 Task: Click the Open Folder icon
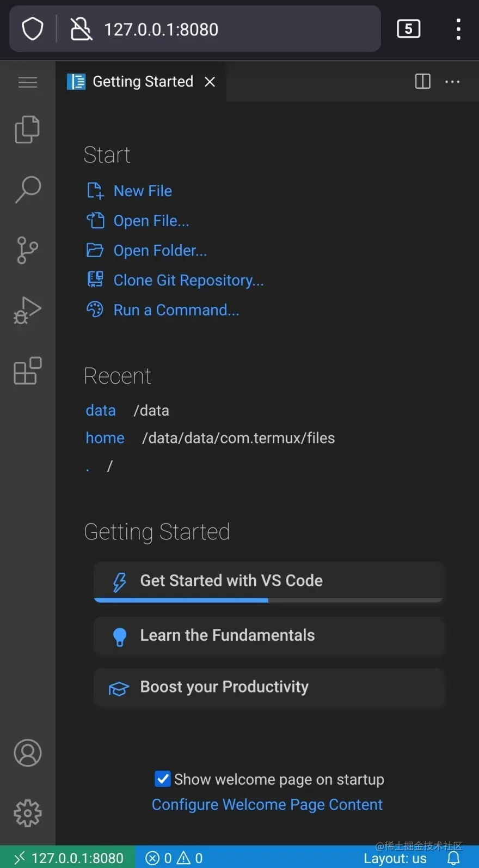(x=95, y=250)
